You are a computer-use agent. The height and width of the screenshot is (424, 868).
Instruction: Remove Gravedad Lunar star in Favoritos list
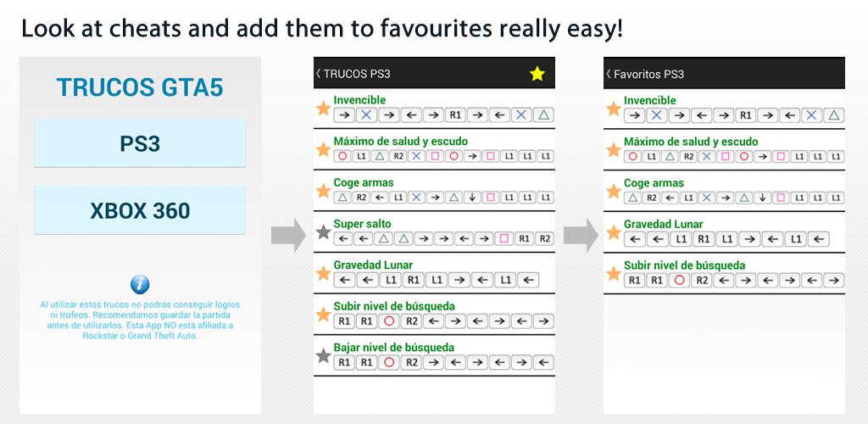pos(613,232)
